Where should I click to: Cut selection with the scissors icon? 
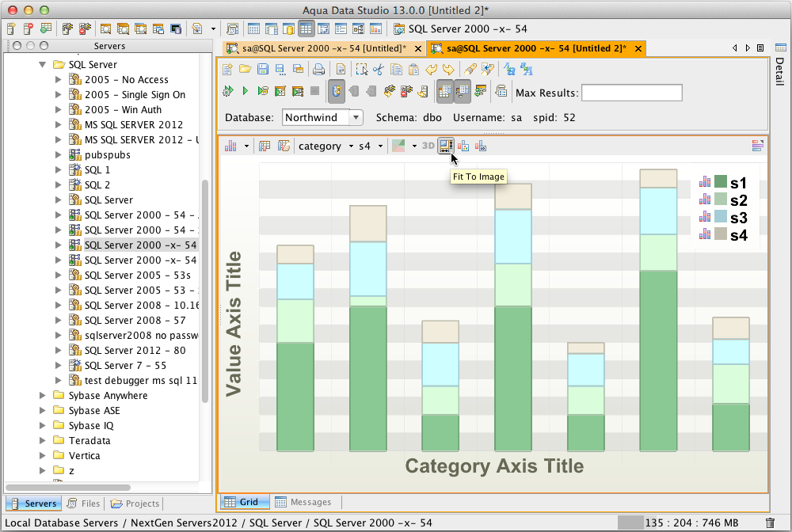[379, 69]
